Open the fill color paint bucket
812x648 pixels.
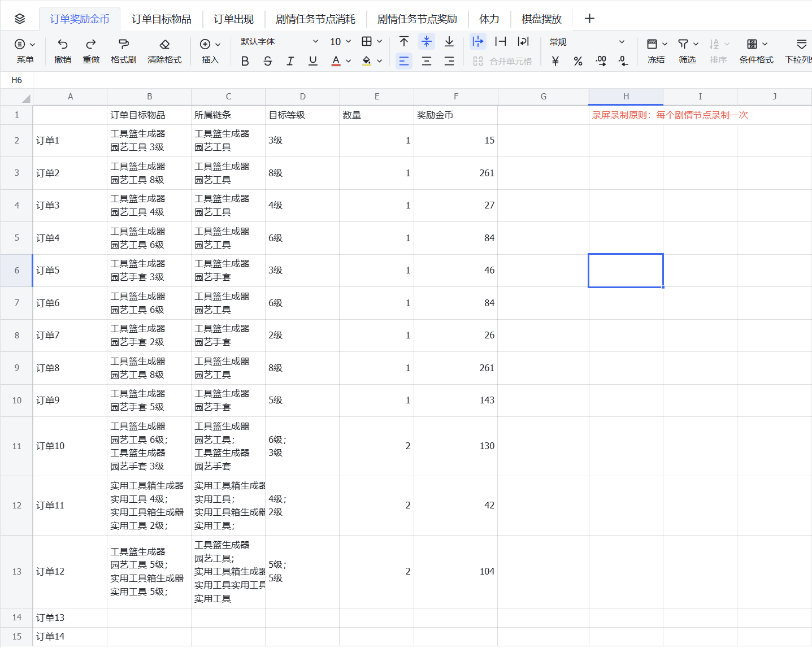367,61
